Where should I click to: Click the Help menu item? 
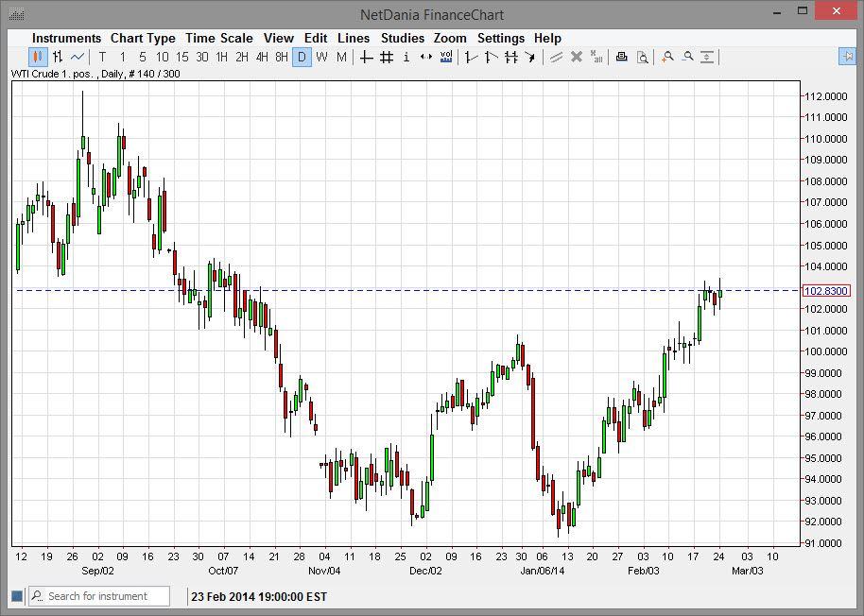tap(546, 38)
